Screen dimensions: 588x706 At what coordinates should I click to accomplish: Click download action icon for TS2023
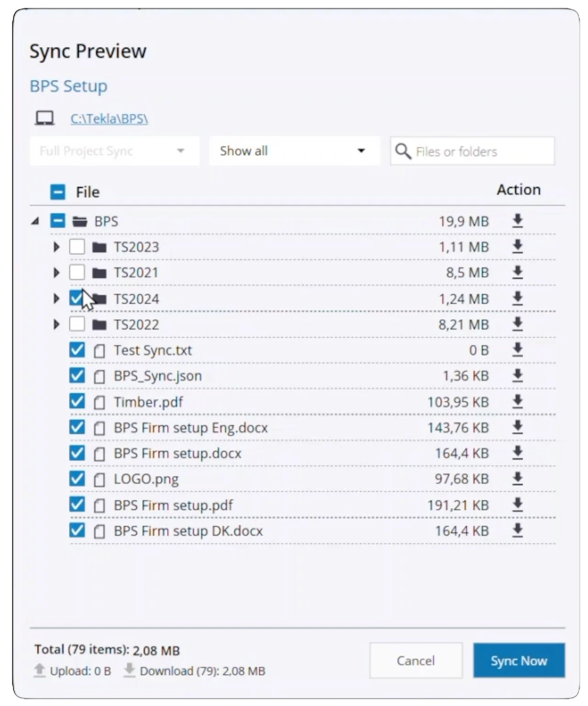517,246
